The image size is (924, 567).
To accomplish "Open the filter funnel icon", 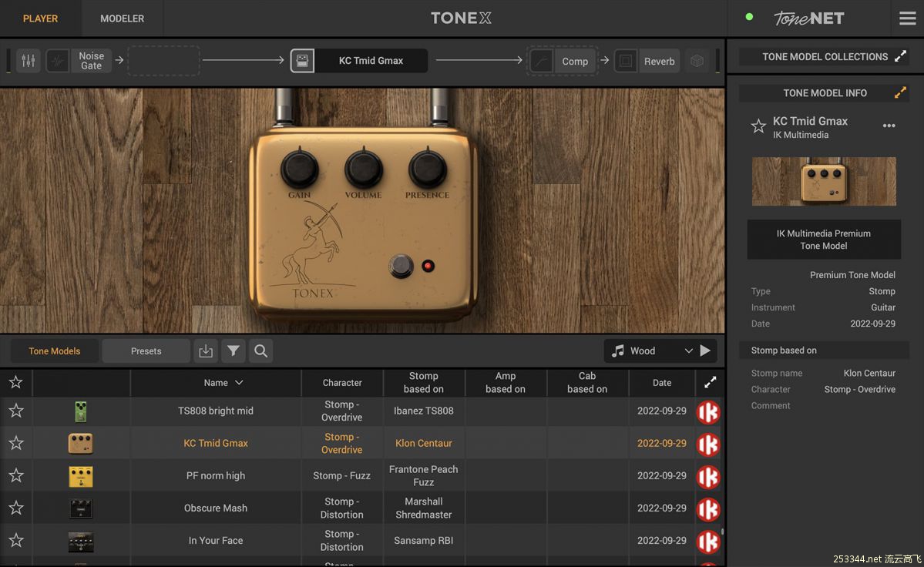I will (234, 351).
